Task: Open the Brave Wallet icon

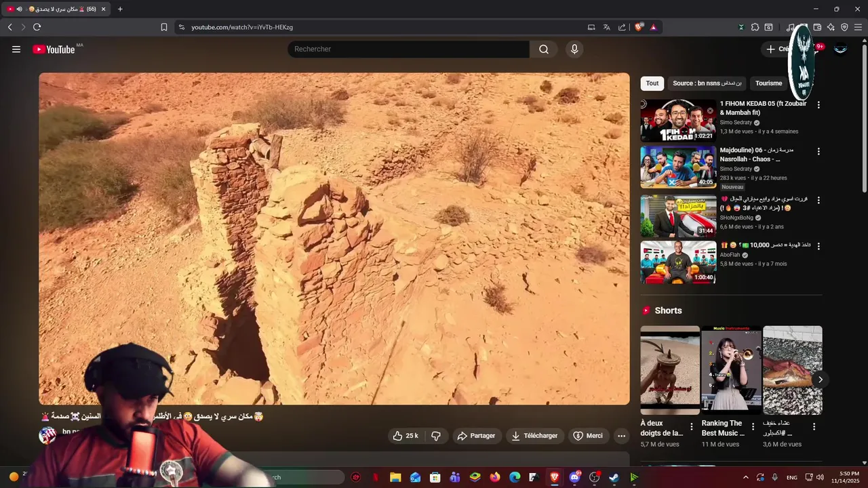Action: pos(817,27)
